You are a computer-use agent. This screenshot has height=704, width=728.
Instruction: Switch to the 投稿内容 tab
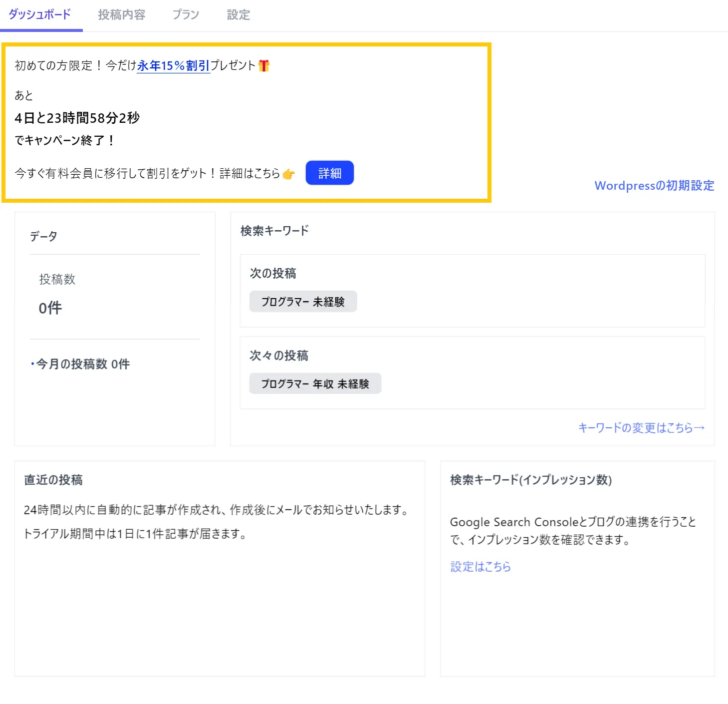121,15
